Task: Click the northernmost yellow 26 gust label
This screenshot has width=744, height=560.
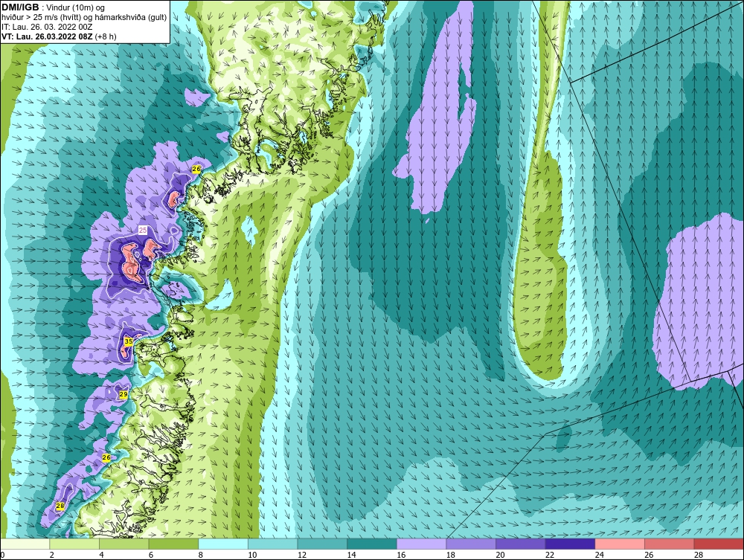Action: pyautogui.click(x=196, y=169)
